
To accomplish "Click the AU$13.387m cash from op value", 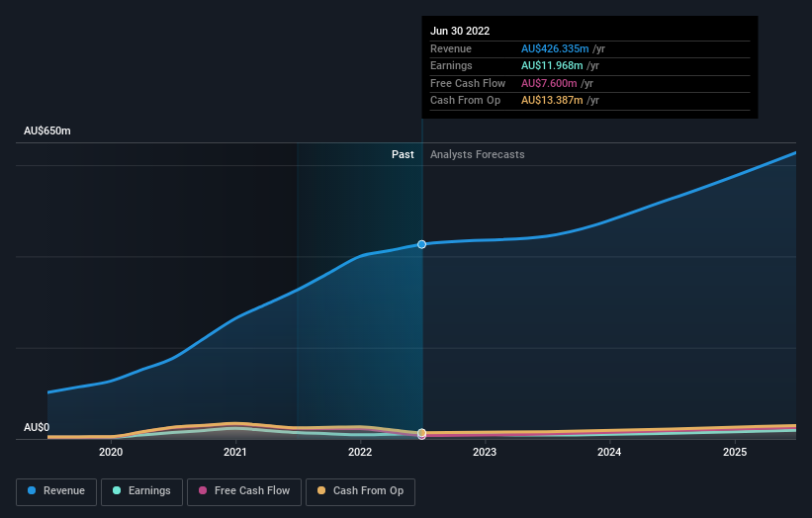I will coord(552,101).
